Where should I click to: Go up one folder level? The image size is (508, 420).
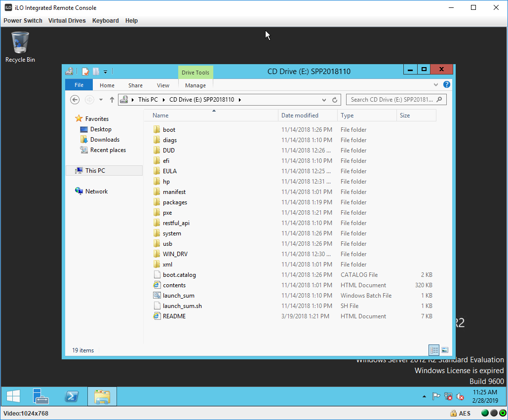[112, 100]
